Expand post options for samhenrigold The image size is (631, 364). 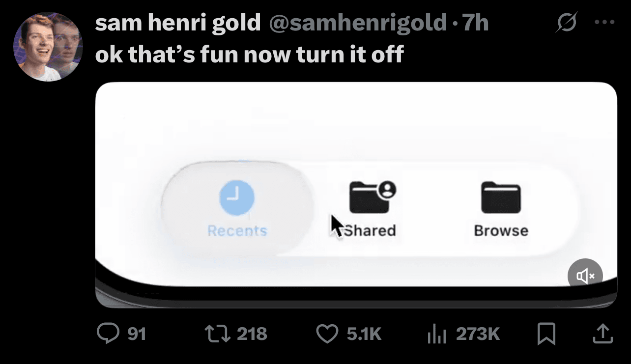(x=603, y=22)
